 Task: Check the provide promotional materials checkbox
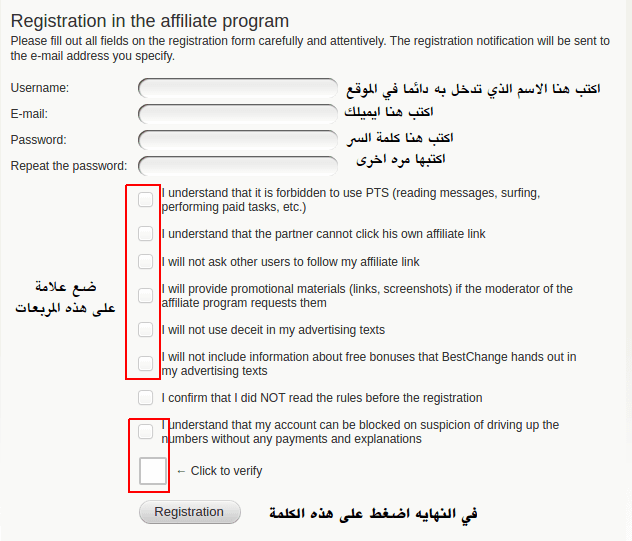146,295
